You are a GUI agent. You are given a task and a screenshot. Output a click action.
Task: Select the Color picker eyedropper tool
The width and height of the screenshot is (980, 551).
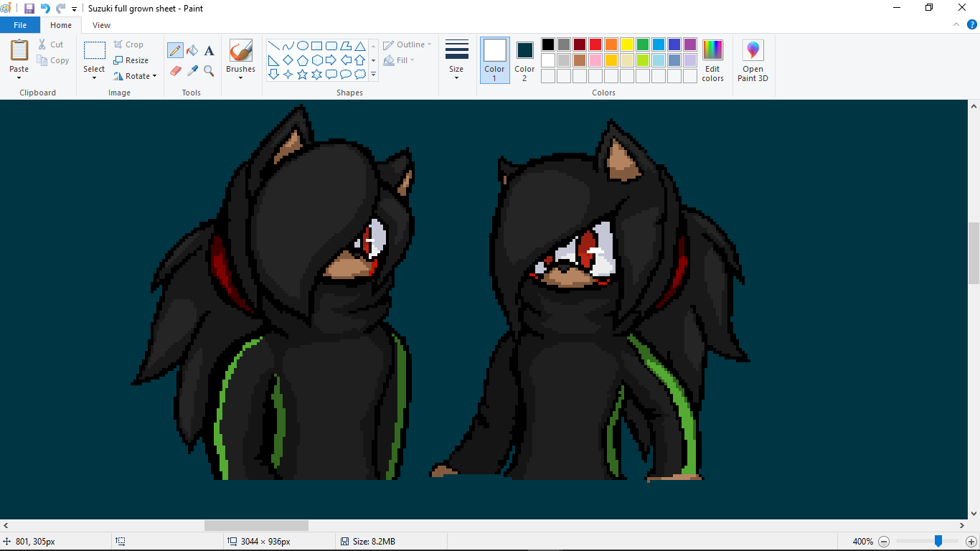tap(192, 70)
